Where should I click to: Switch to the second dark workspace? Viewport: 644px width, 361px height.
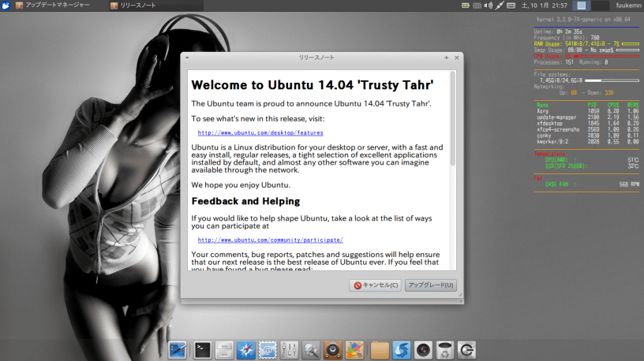600,6
